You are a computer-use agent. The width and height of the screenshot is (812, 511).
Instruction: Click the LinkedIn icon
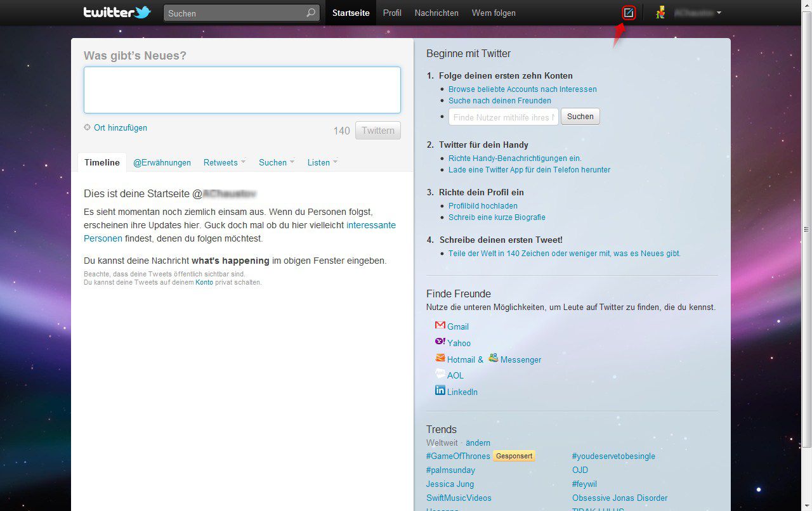coord(440,391)
